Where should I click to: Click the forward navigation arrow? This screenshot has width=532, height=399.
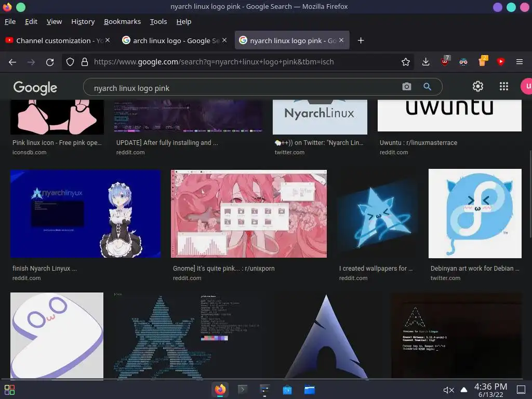click(x=31, y=62)
